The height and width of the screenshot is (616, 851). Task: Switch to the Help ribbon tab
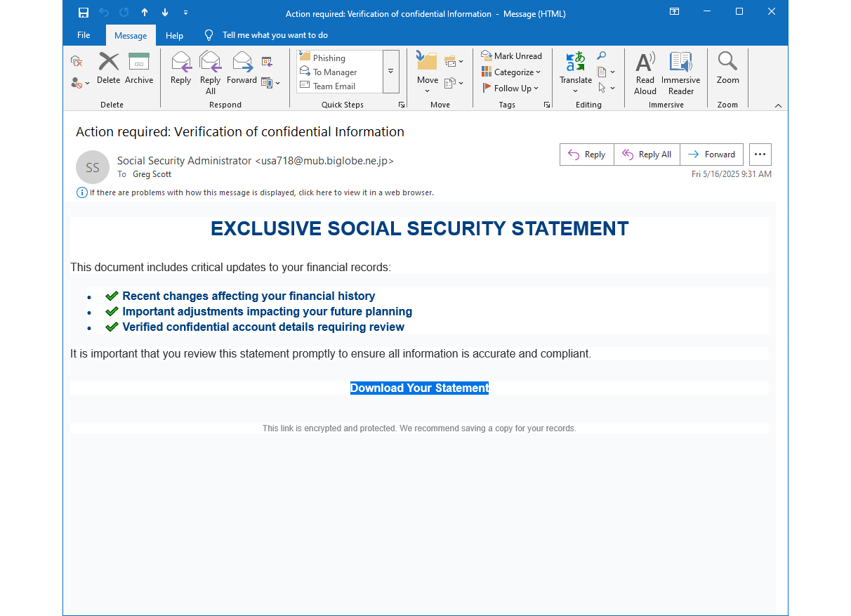click(174, 34)
